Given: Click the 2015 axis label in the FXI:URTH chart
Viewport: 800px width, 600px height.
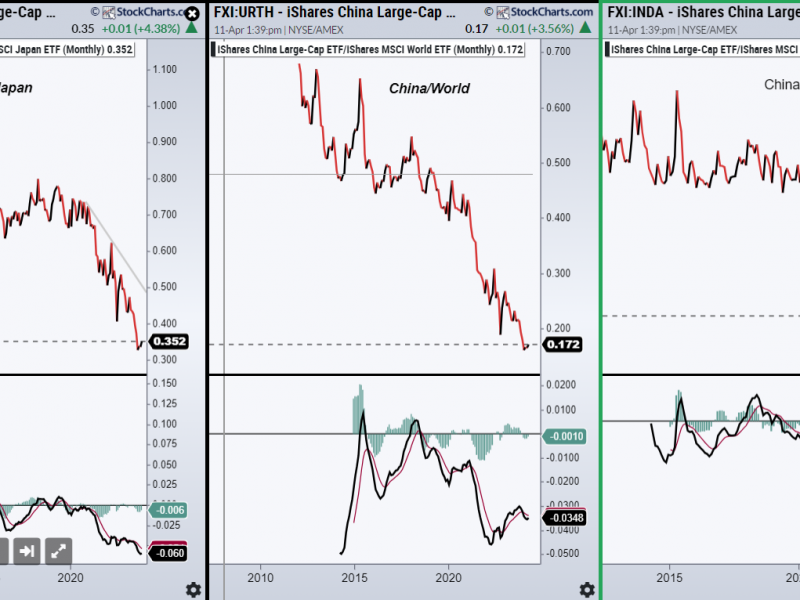Looking at the screenshot, I should (354, 578).
